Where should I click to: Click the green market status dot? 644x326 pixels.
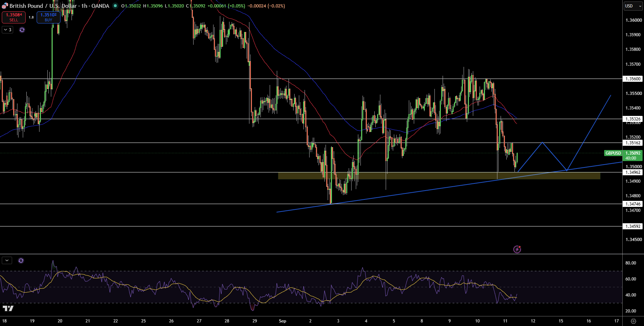click(115, 6)
